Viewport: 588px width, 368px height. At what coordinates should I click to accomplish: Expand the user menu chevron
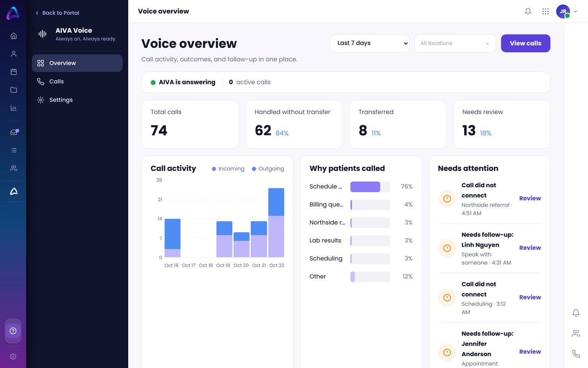pyautogui.click(x=575, y=11)
